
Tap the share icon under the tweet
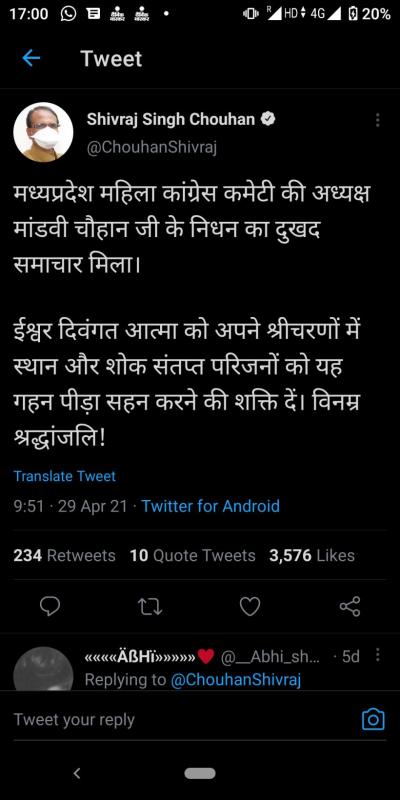click(x=350, y=606)
